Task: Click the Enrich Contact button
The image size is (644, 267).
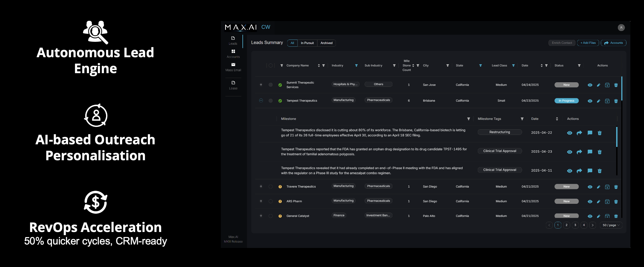Action: coord(562,43)
